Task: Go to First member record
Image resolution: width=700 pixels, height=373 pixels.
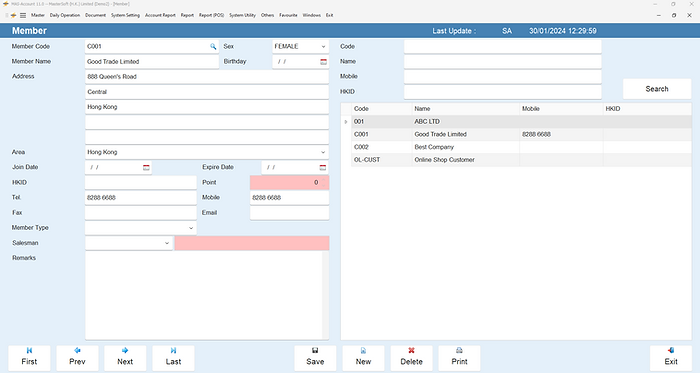Action: (29, 357)
